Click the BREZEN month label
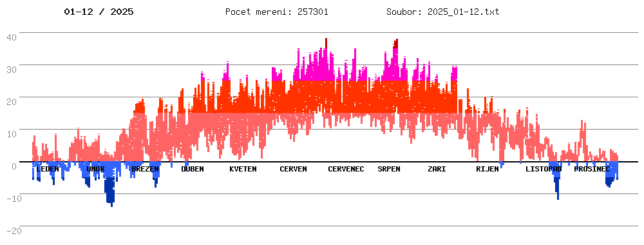Image resolution: width=644 pixels, height=245 pixels. tap(146, 169)
